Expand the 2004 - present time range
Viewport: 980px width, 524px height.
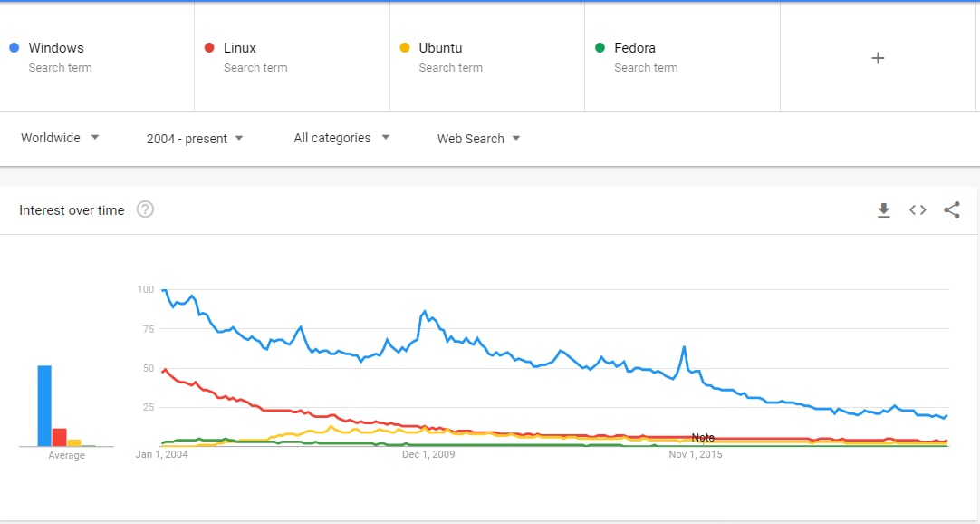[x=195, y=139]
